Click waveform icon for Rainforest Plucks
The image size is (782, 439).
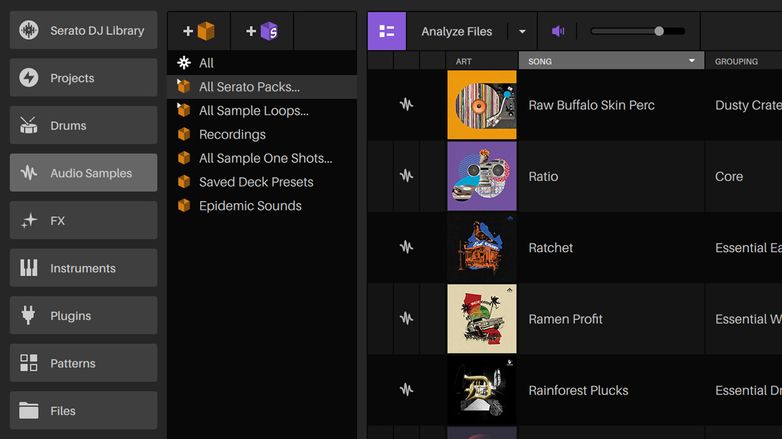(406, 390)
